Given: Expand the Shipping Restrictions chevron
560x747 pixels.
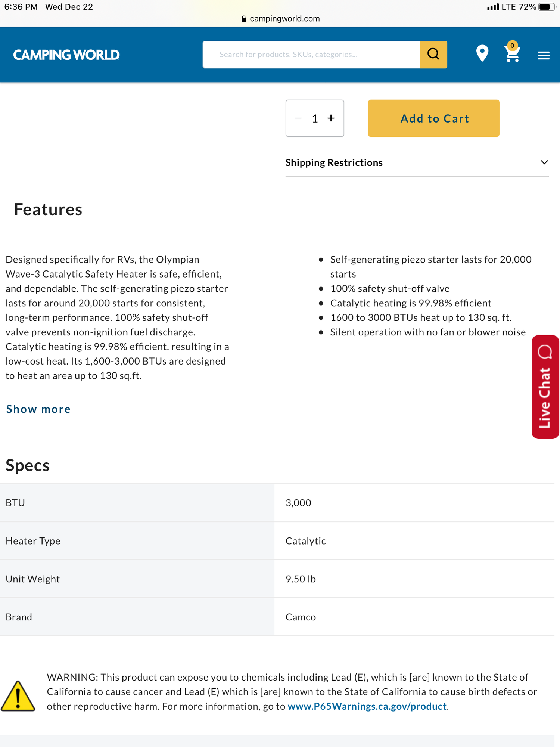Looking at the screenshot, I should pyautogui.click(x=544, y=162).
